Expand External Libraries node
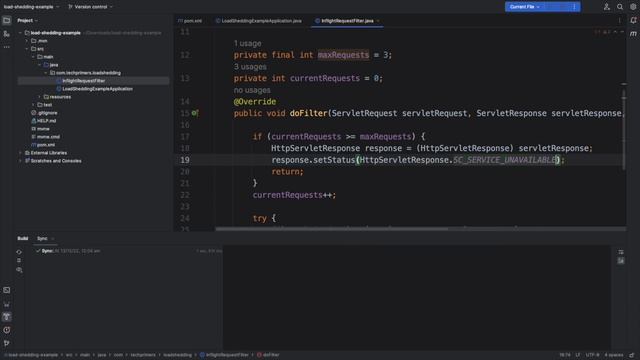The height and width of the screenshot is (360, 640). coord(20,153)
